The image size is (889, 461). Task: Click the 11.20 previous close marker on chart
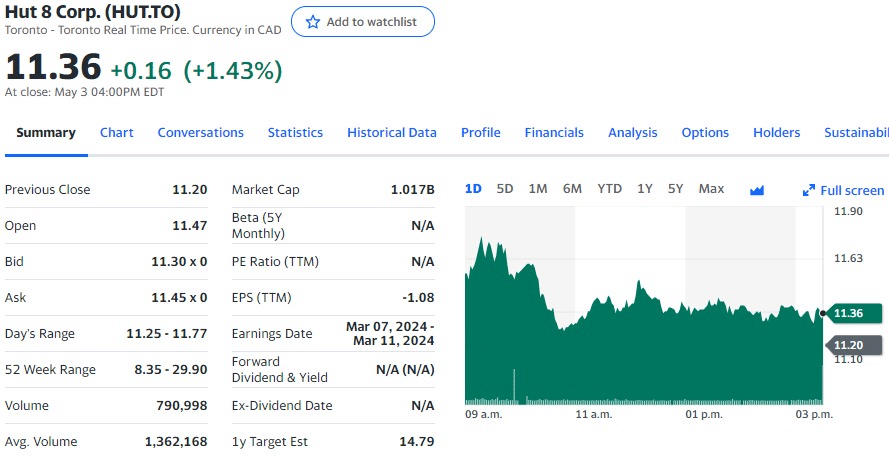pos(853,345)
